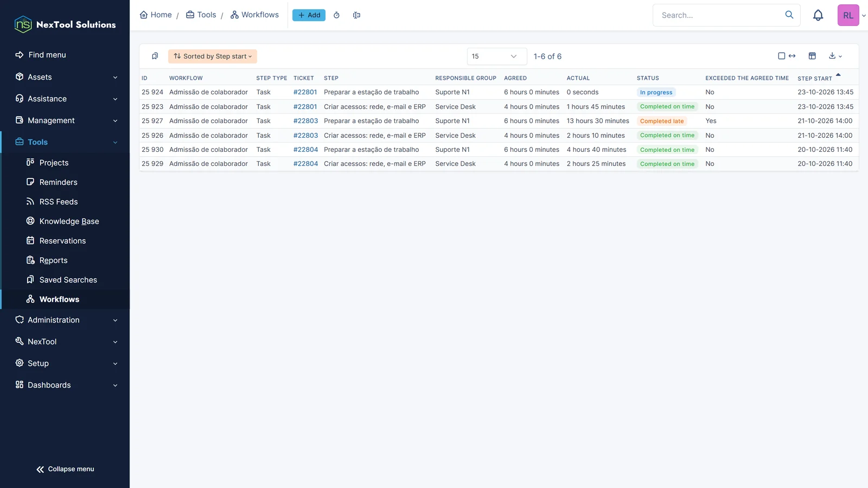868x488 pixels.
Task: Click the icon right of the stopwatch
Action: point(356,15)
